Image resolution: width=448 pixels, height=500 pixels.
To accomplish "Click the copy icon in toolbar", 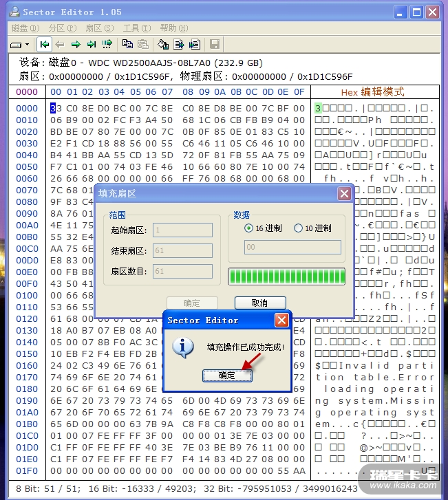I will click(127, 45).
